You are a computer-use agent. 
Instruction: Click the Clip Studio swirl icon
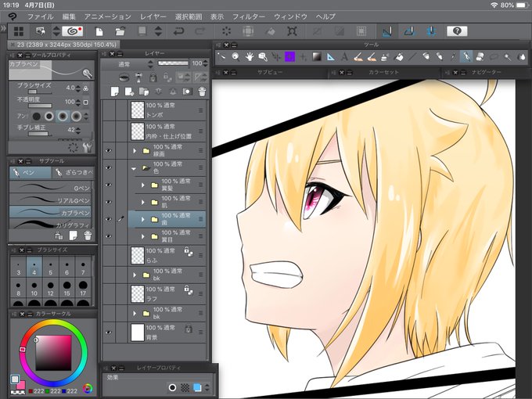pyautogui.click(x=73, y=31)
